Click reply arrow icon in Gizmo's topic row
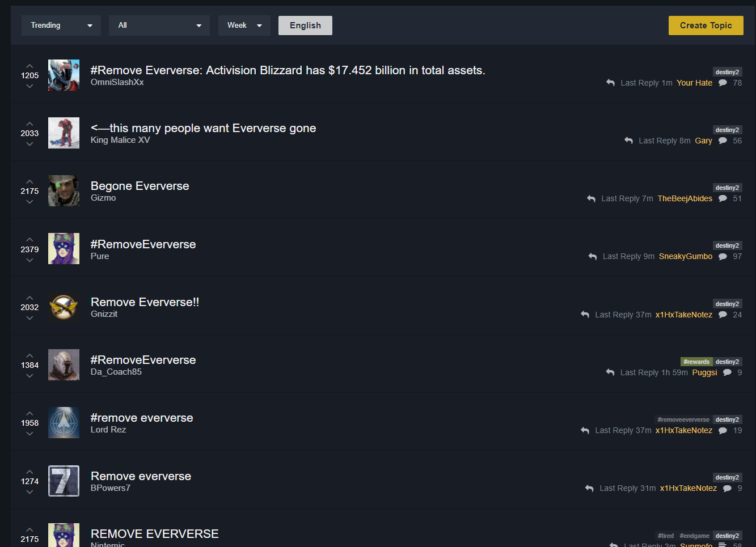Screen dimensions: 756x547 [591, 198]
